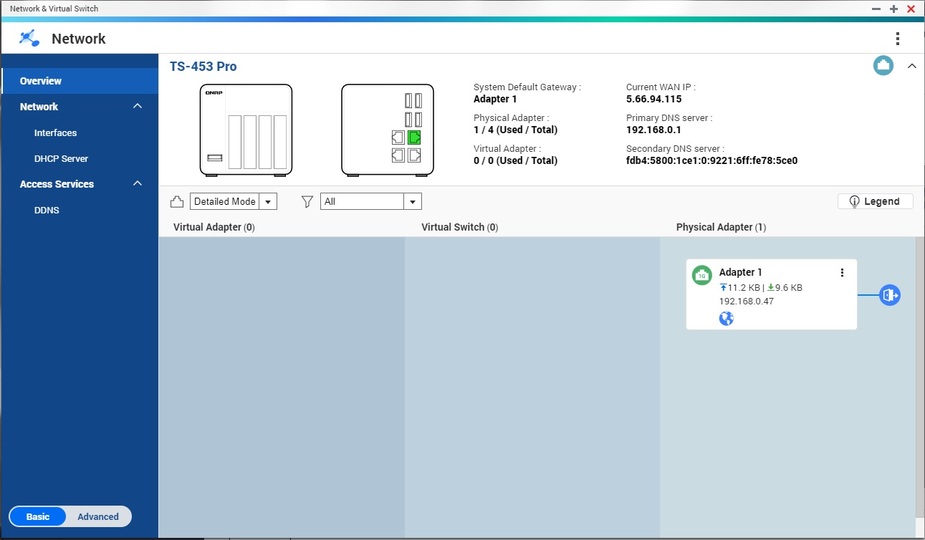Click Virtual Adapter (0) column header
This screenshot has width=925, height=540.
coord(214,227)
